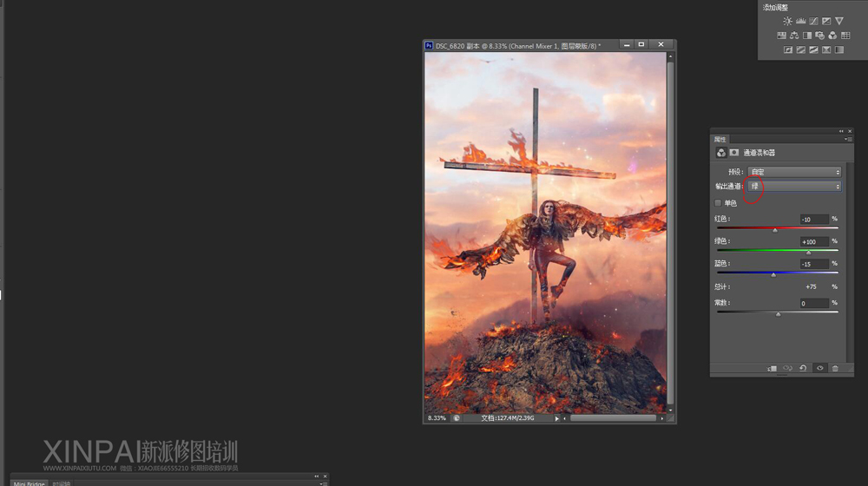Click the burning cross image canvas
This screenshot has width=868, height=486.
[x=545, y=233]
